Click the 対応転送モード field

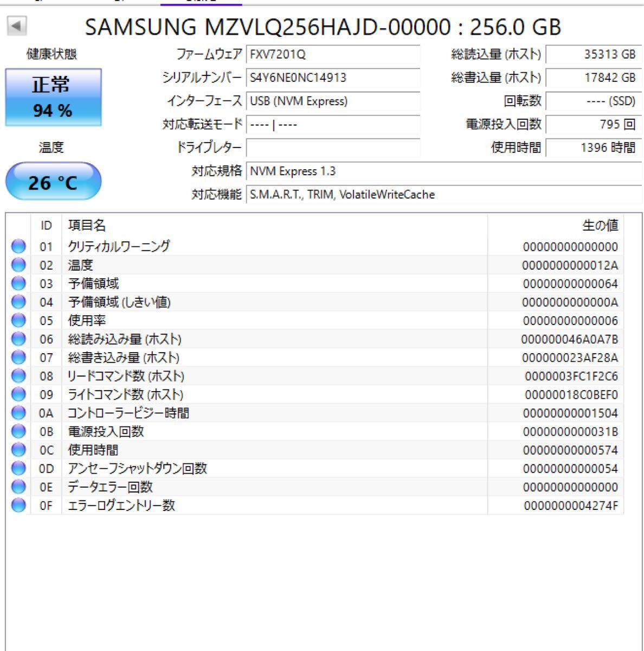333,124
